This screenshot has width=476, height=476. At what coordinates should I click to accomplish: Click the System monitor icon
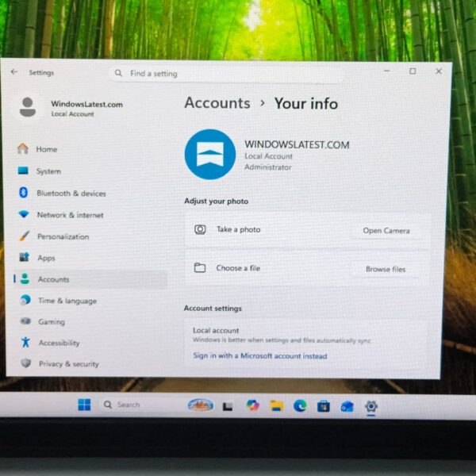23,171
